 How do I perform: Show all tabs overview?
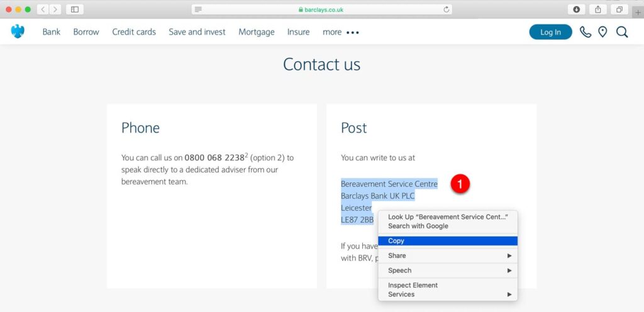pyautogui.click(x=619, y=9)
